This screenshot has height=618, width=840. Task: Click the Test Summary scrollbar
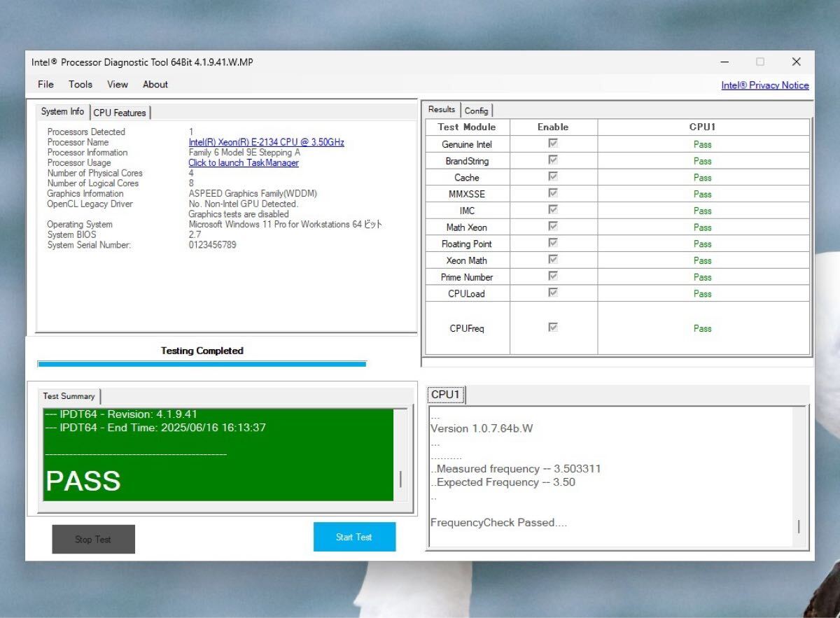[400, 455]
